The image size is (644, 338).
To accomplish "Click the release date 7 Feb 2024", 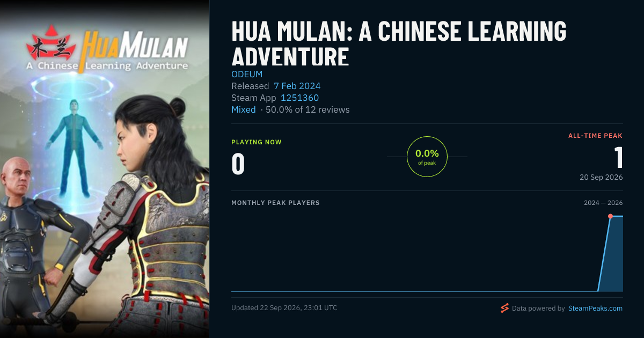I will (x=297, y=86).
